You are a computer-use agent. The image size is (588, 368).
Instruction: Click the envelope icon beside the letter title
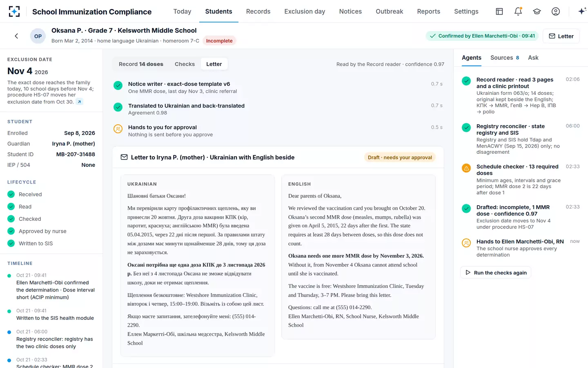coord(124,157)
